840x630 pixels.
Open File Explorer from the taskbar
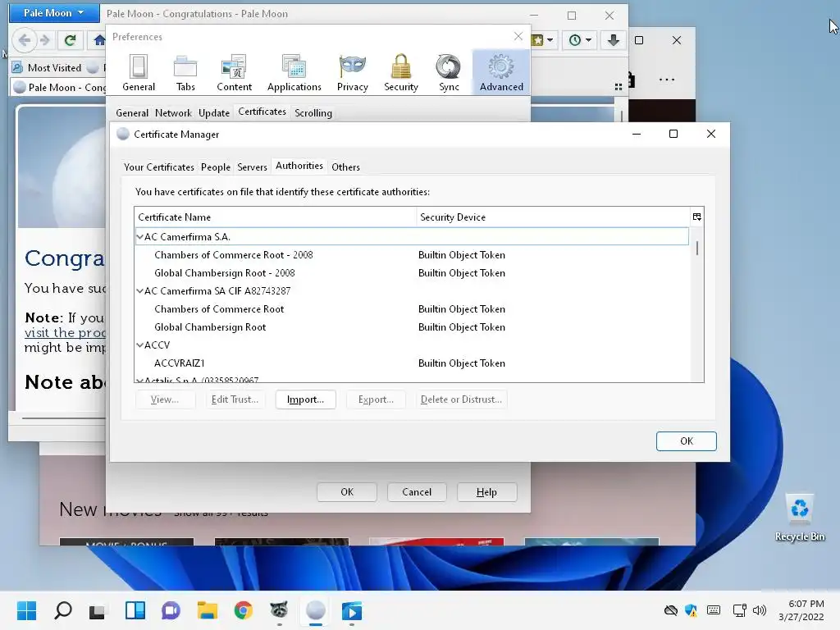[x=208, y=610]
